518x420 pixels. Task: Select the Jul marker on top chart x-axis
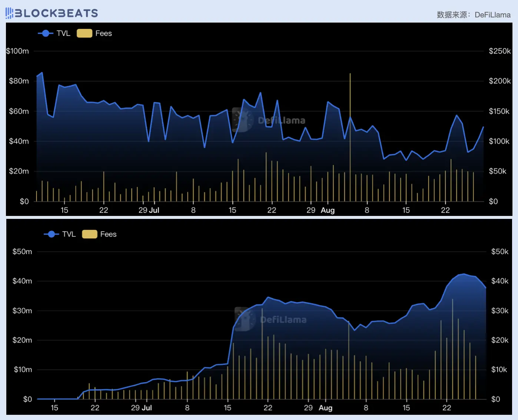click(154, 210)
